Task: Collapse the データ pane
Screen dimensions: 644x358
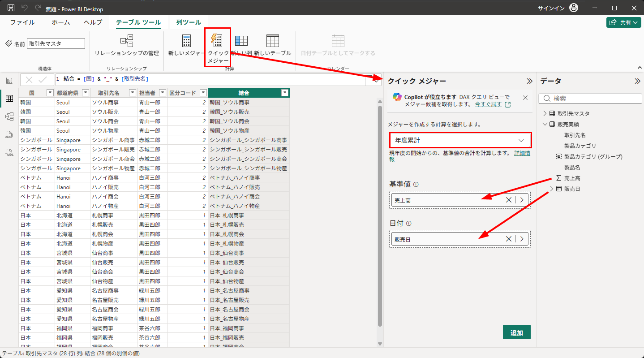Action: click(637, 81)
